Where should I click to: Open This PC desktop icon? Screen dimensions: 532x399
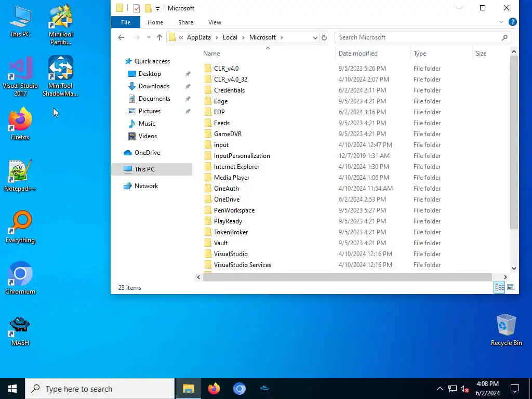point(20,21)
